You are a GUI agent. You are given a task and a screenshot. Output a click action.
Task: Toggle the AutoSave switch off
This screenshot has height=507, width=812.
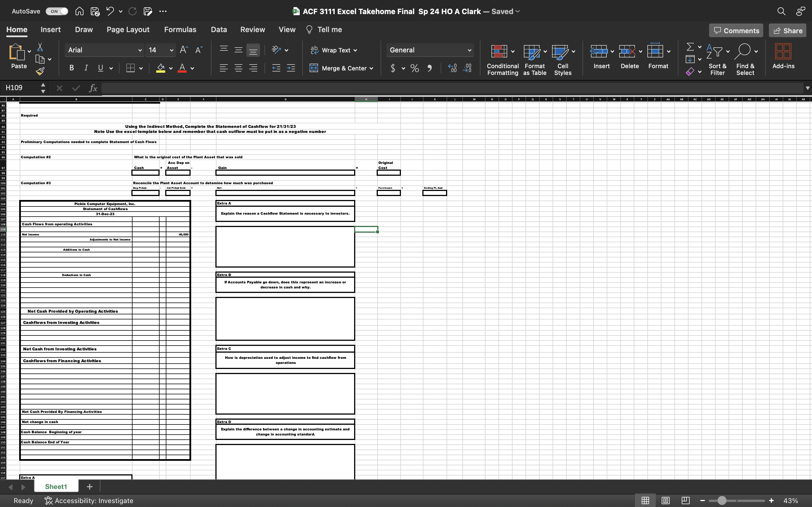click(x=57, y=11)
